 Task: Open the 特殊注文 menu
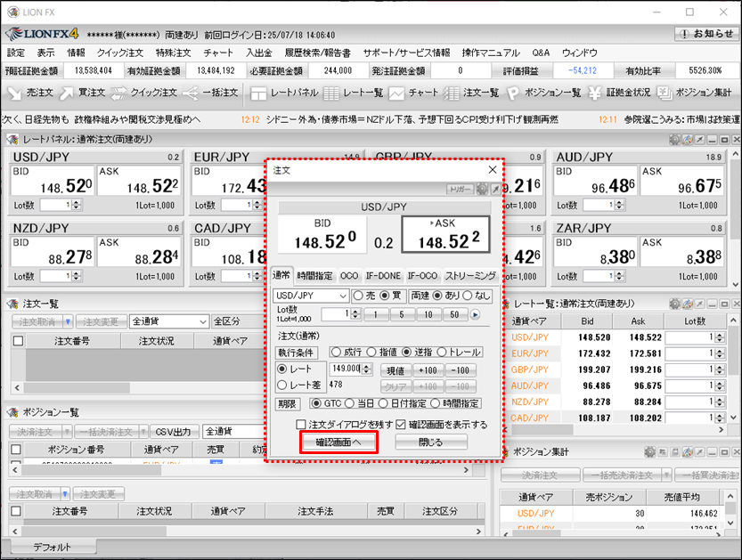(174, 53)
